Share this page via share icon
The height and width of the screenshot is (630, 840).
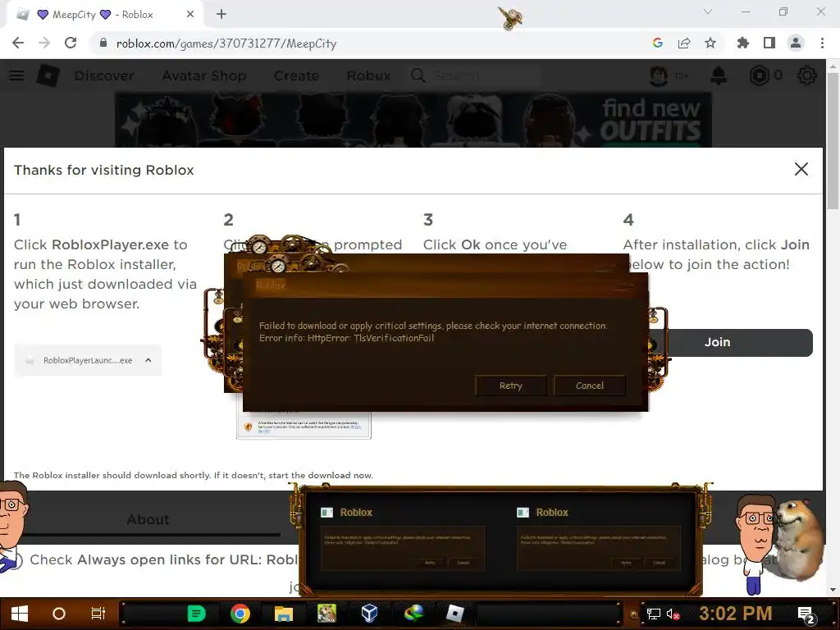coord(684,43)
